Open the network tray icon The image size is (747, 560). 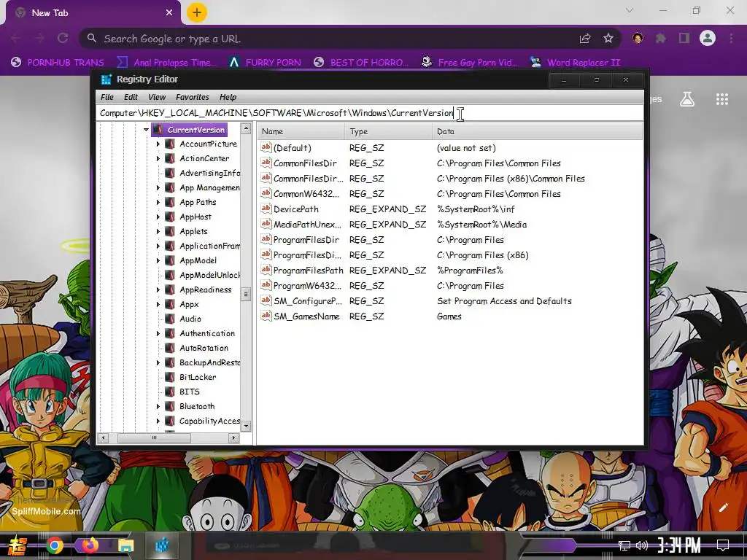tap(624, 545)
